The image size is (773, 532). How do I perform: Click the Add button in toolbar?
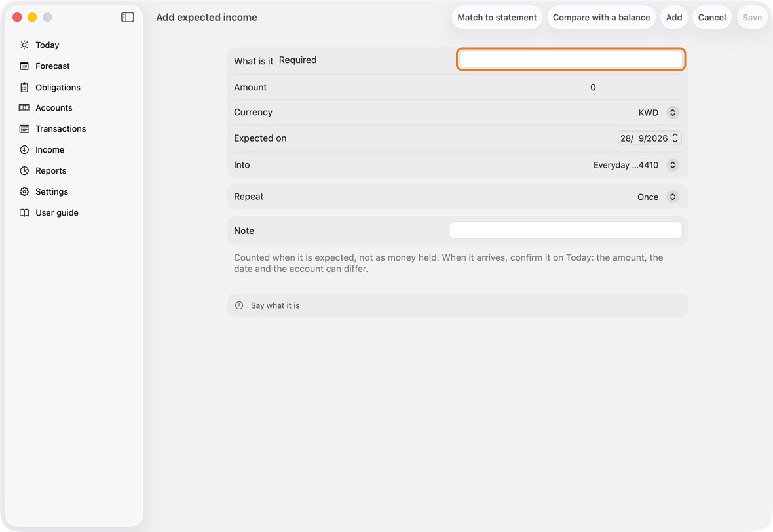[674, 17]
